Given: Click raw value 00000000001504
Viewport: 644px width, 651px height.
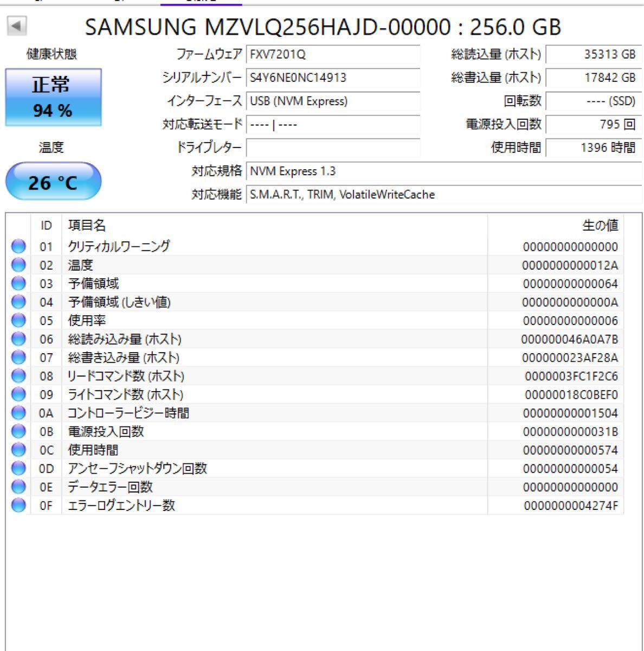Looking at the screenshot, I should click(570, 413).
